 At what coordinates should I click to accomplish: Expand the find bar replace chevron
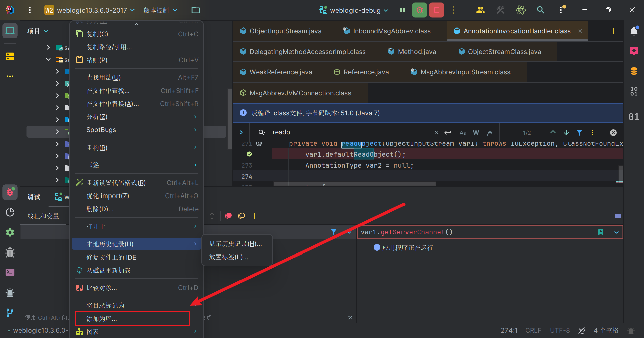(x=241, y=132)
